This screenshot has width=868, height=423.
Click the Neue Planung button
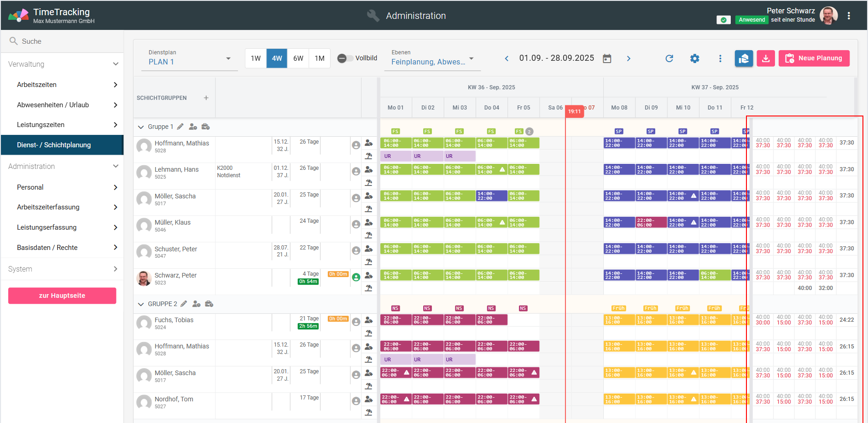point(814,58)
